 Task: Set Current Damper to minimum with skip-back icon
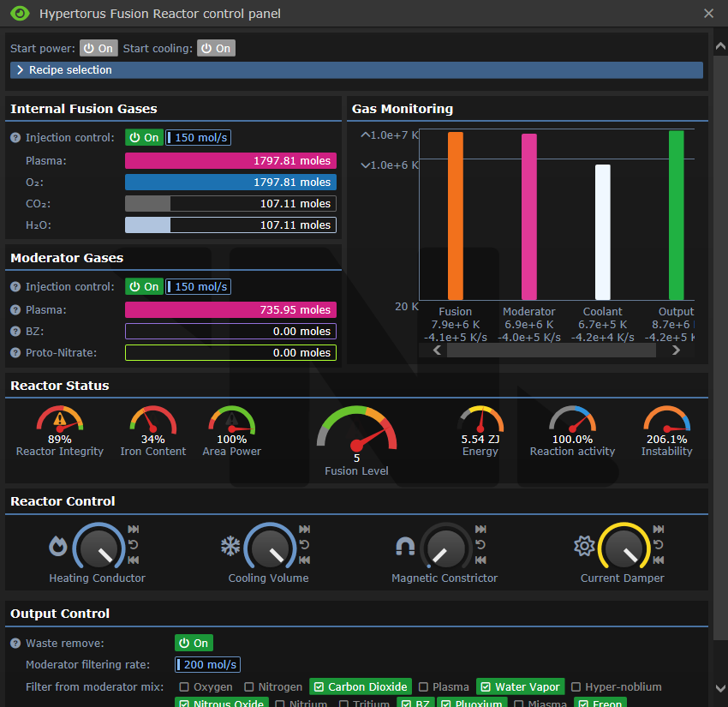659,560
